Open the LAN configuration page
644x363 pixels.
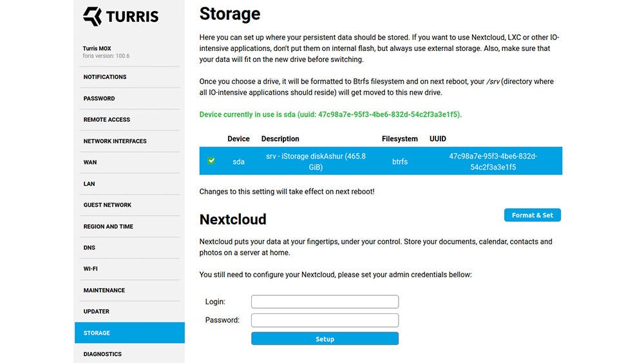click(x=89, y=184)
